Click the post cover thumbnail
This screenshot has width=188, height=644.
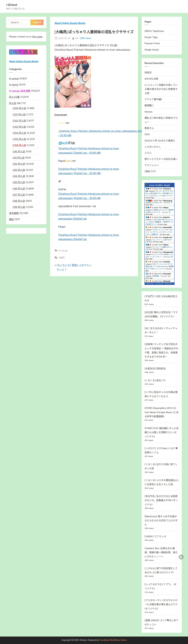(x=73, y=82)
